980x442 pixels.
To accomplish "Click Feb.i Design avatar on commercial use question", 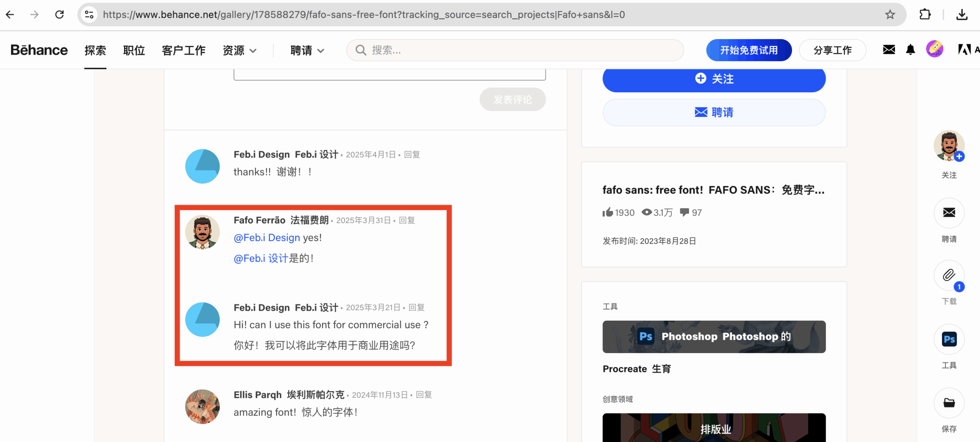I will [203, 319].
